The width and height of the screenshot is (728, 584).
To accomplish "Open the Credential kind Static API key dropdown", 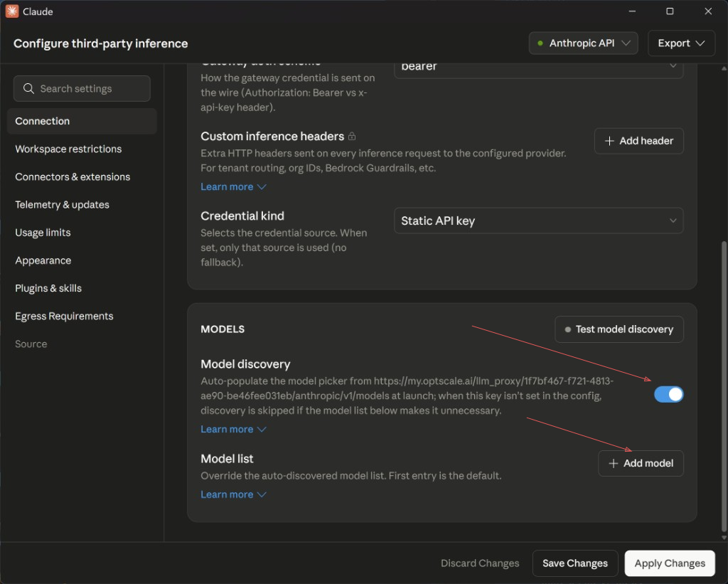I will click(x=539, y=221).
